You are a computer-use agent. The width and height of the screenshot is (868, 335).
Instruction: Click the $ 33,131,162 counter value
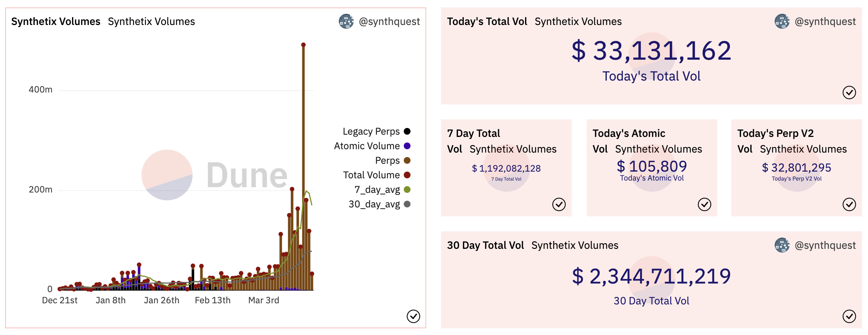[651, 51]
